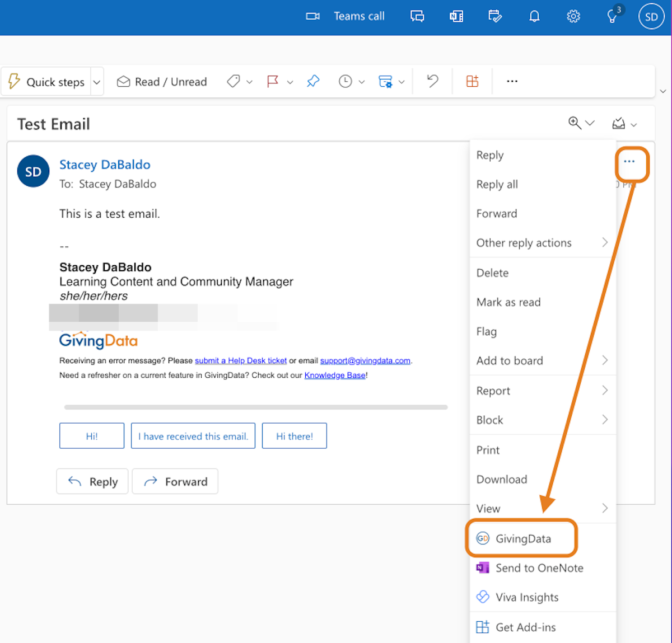This screenshot has height=643, width=672.
Task: Click support@givingdata.com email link
Action: pyautogui.click(x=365, y=361)
